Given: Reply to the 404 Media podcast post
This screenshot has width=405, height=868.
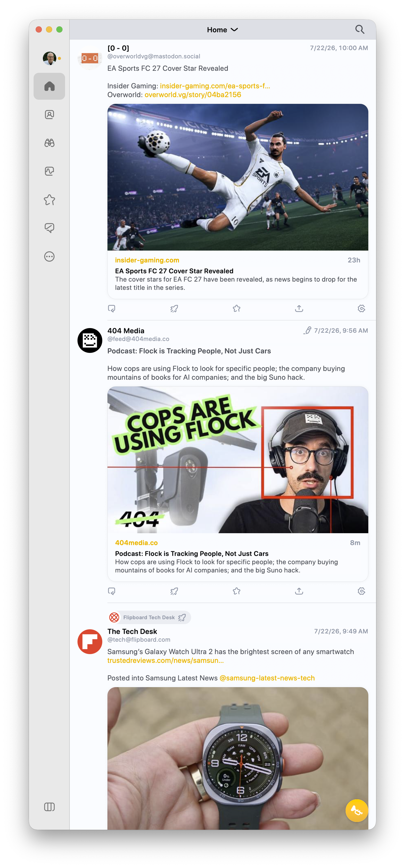Looking at the screenshot, I should tap(112, 591).
